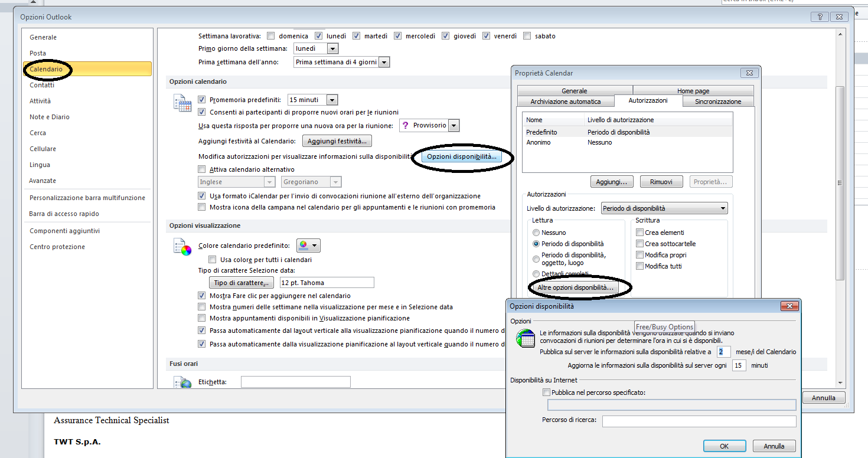Select the Autorizzazioni tab
The width and height of the screenshot is (868, 458).
pos(648,100)
